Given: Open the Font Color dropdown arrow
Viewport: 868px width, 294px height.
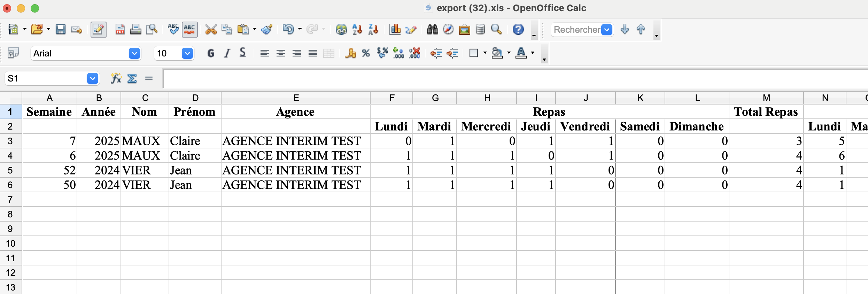Looking at the screenshot, I should coord(532,53).
